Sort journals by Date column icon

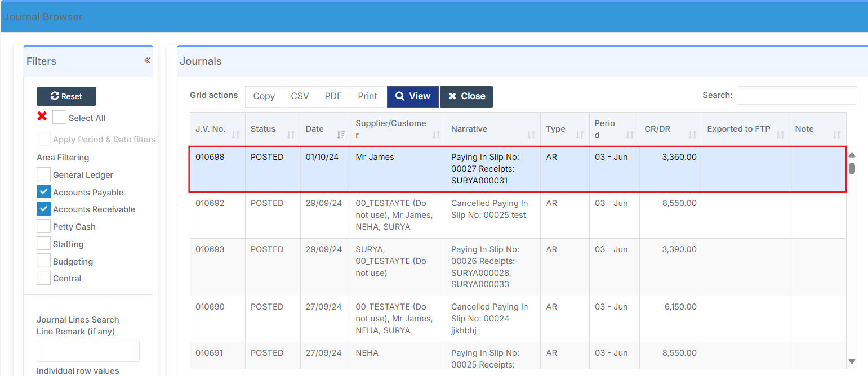341,135
